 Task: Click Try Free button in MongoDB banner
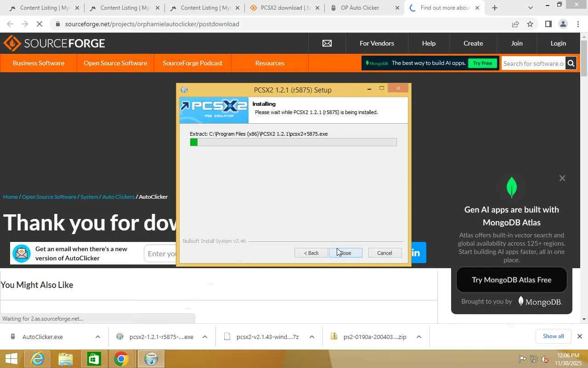click(x=482, y=63)
